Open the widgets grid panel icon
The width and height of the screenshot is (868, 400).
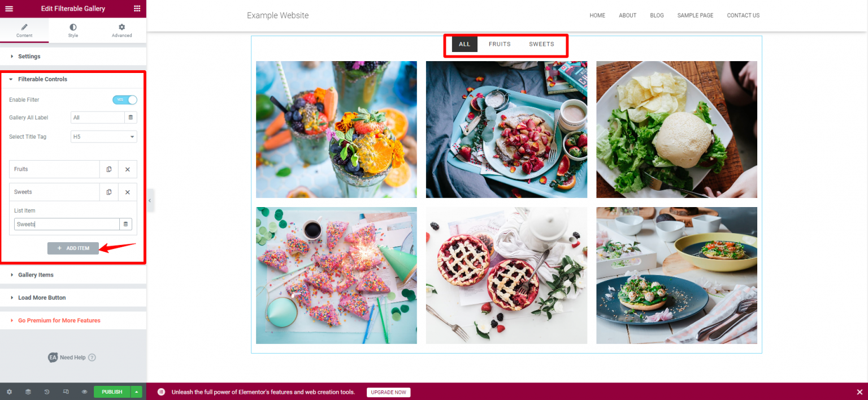(x=137, y=8)
